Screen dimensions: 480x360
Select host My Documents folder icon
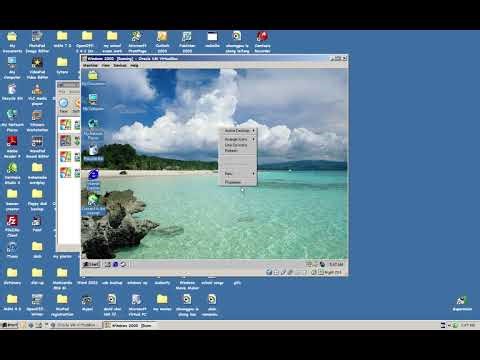pos(12,42)
